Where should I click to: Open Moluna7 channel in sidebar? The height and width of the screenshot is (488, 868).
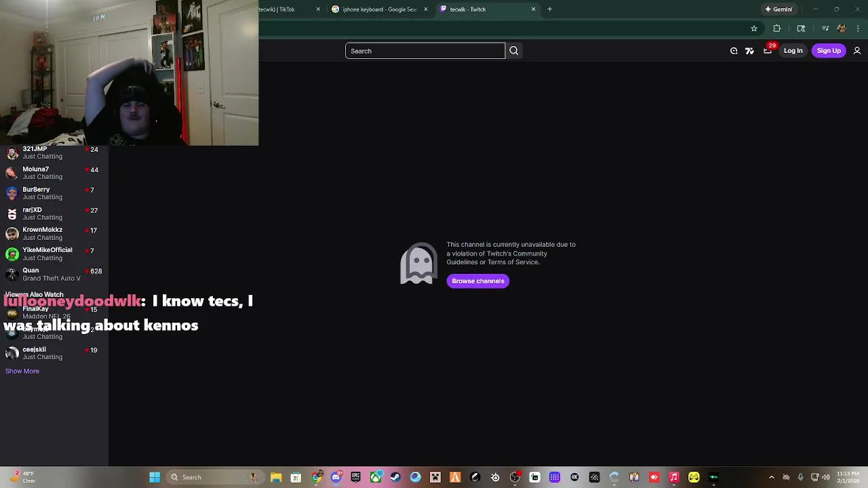coord(54,173)
